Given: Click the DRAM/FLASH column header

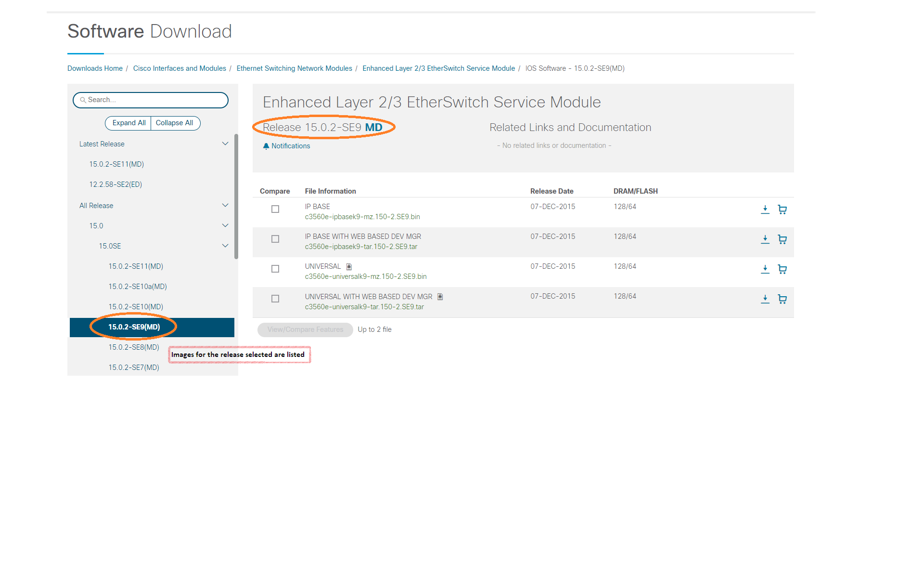Looking at the screenshot, I should click(x=635, y=191).
